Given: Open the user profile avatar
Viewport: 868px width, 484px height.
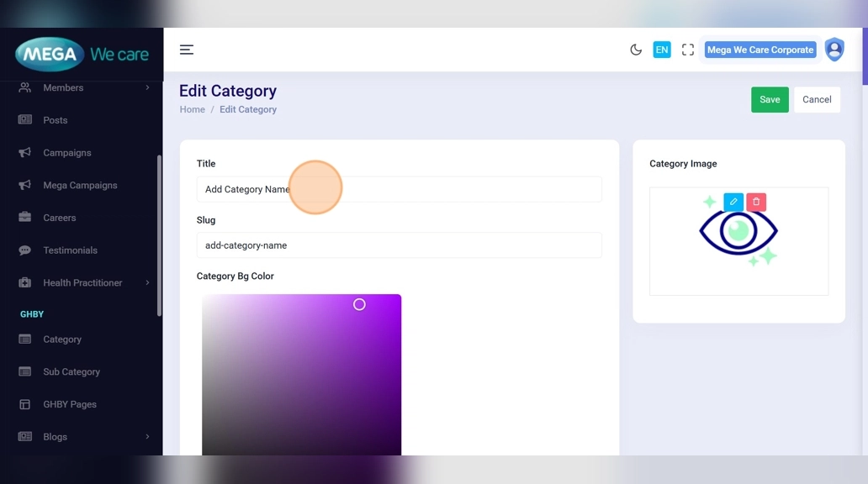Looking at the screenshot, I should click(834, 50).
